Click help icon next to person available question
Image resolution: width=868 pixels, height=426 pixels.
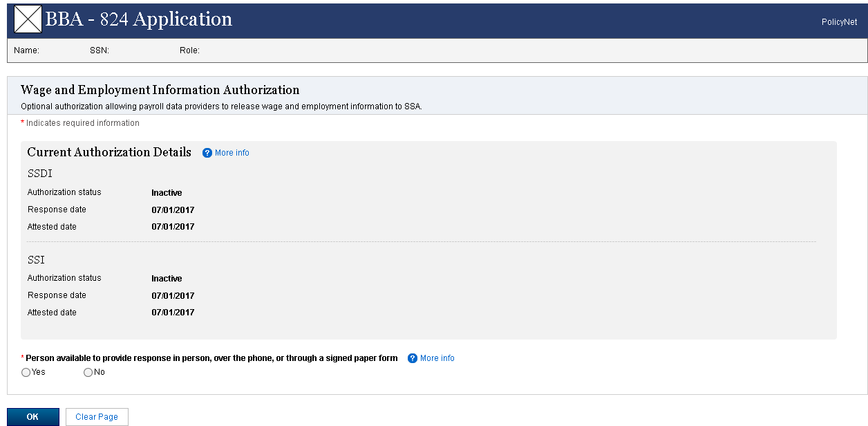413,358
